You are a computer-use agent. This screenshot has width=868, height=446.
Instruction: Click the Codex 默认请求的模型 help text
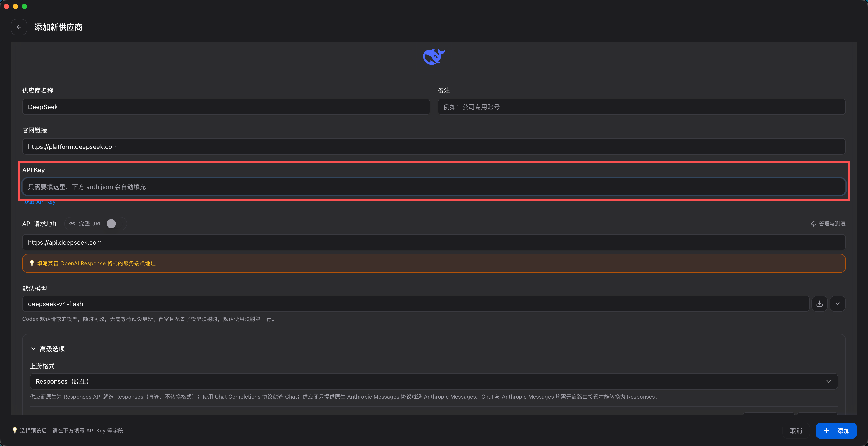[x=149, y=319]
